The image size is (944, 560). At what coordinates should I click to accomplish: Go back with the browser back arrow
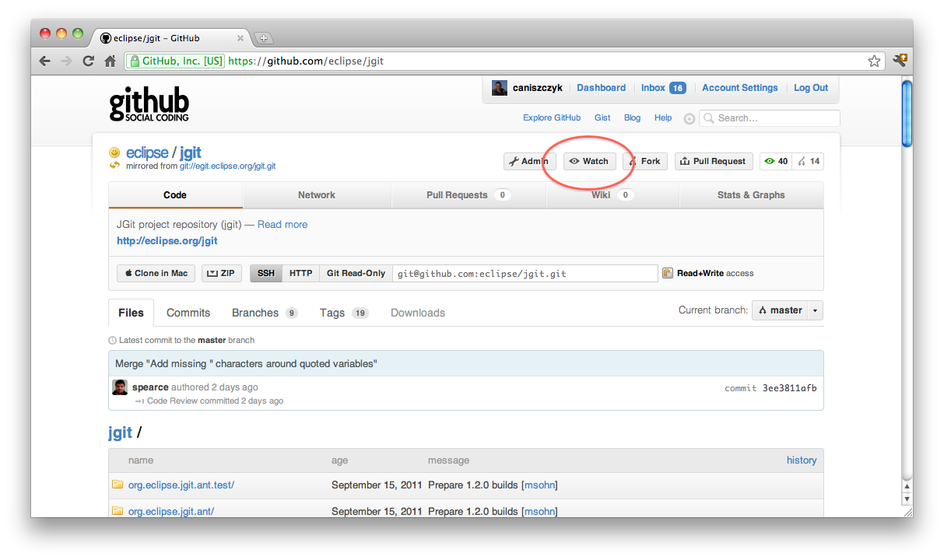pos(45,61)
